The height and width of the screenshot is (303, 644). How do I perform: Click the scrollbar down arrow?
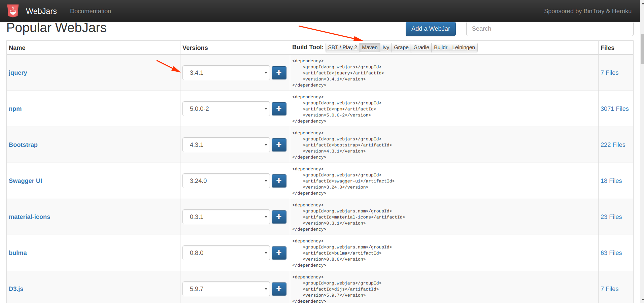coord(642,300)
